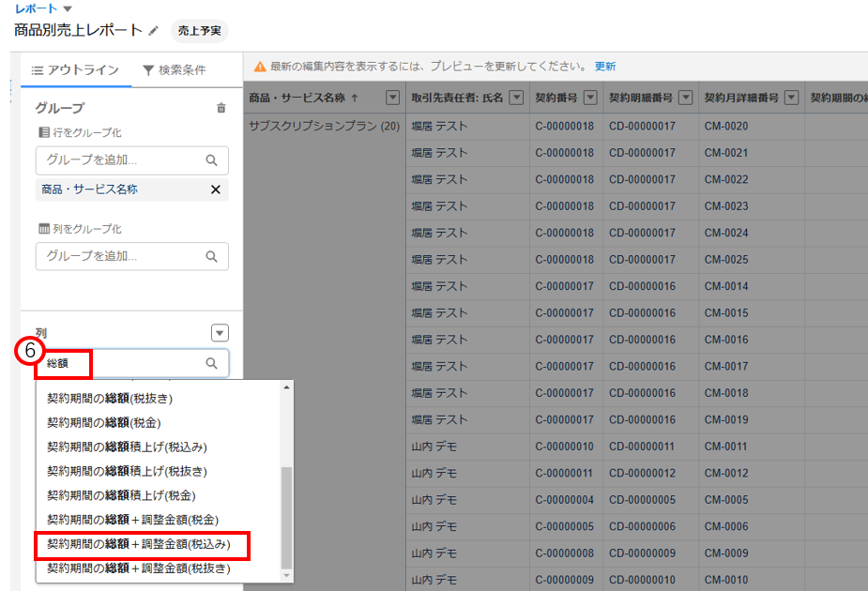The height and width of the screenshot is (591, 868).
Task: Switch to the アウトライン tab
Action: (x=75, y=70)
